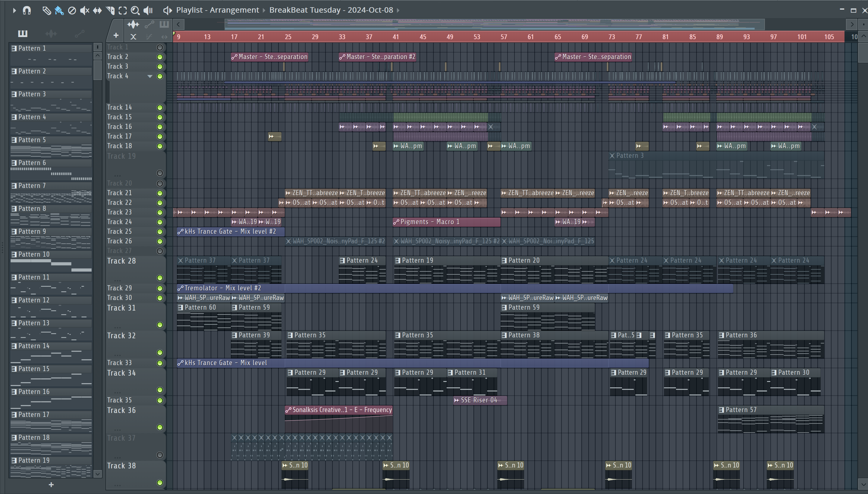Click picker list scroll-down arrow
The width and height of the screenshot is (868, 494).
tap(97, 474)
